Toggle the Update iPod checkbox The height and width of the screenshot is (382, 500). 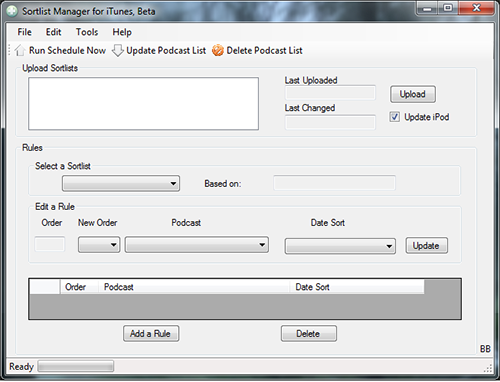[x=395, y=117]
